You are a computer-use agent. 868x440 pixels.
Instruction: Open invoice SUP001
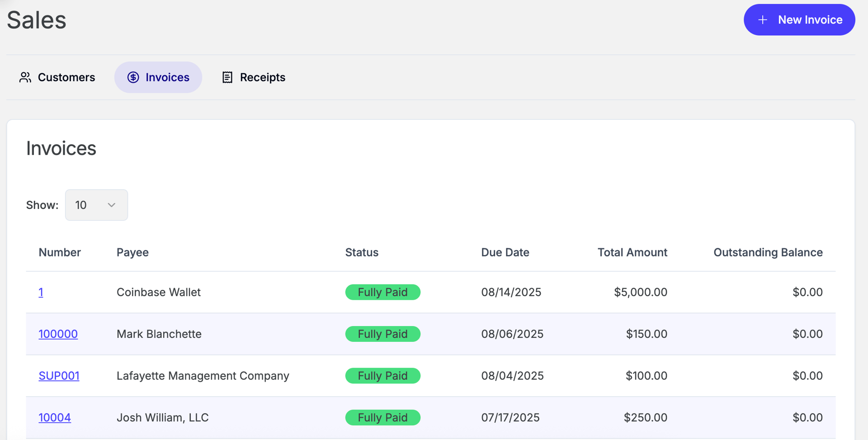59,376
